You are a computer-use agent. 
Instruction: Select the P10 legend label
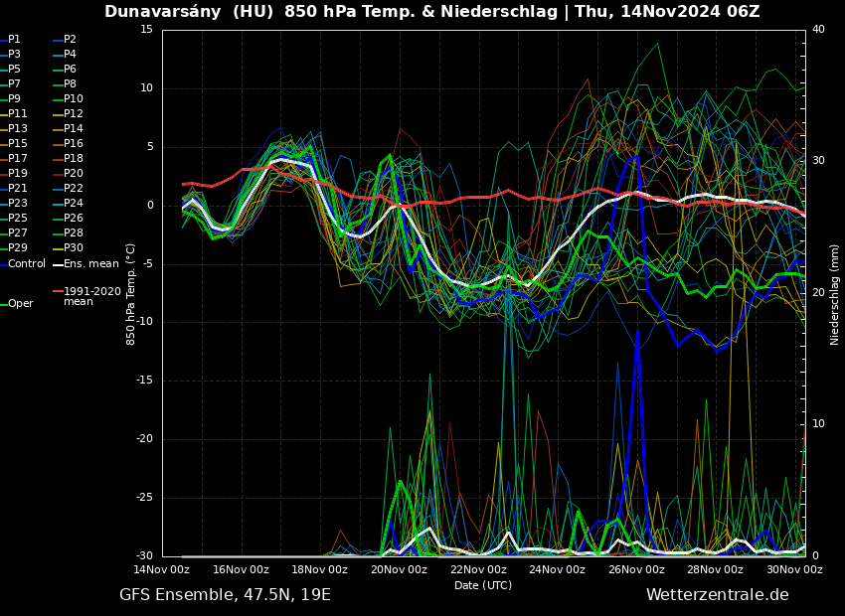tap(75, 99)
